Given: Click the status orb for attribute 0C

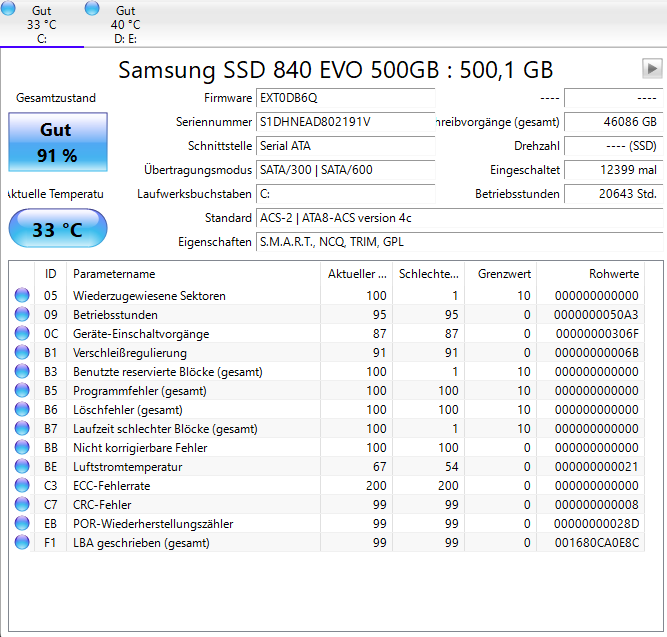Looking at the screenshot, I should 22,333.
